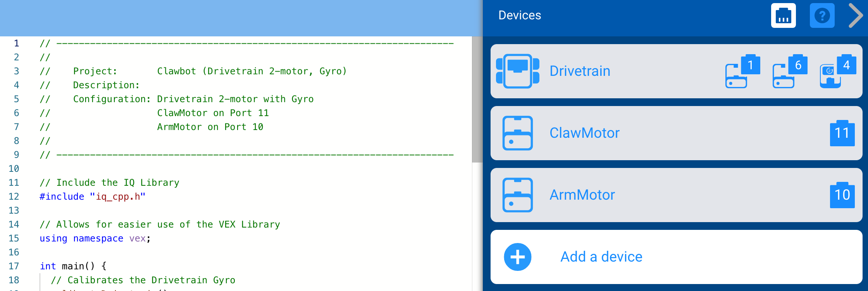868x291 pixels.
Task: Click the ClawMotor port 11 badge
Action: [842, 134]
